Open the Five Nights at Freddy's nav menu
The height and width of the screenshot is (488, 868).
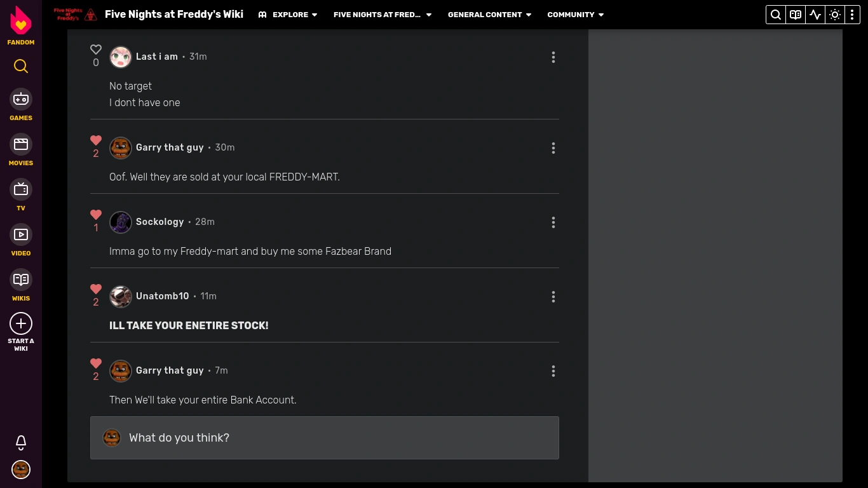tap(382, 15)
